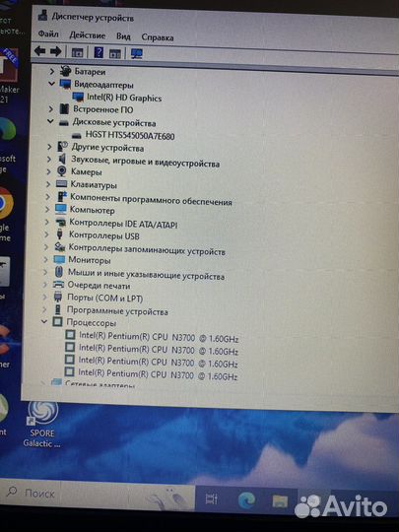
Task: Collapse the Процессоры node
Action: coord(44,321)
